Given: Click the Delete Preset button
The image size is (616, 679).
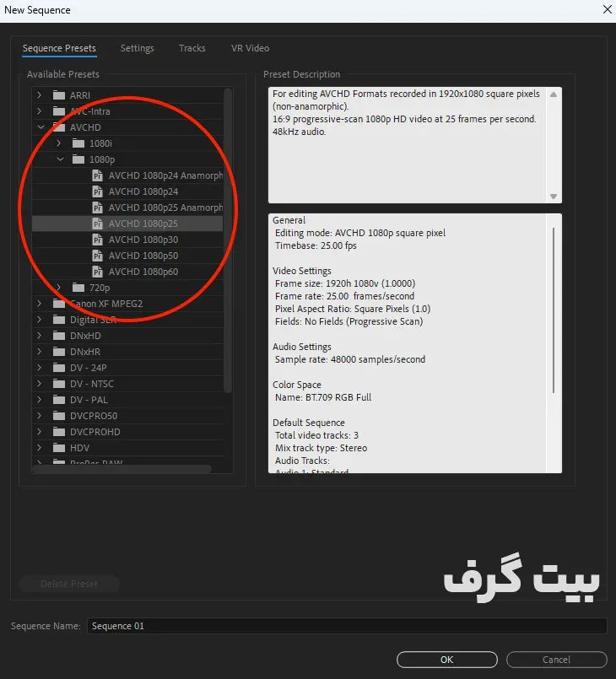Looking at the screenshot, I should tap(69, 584).
